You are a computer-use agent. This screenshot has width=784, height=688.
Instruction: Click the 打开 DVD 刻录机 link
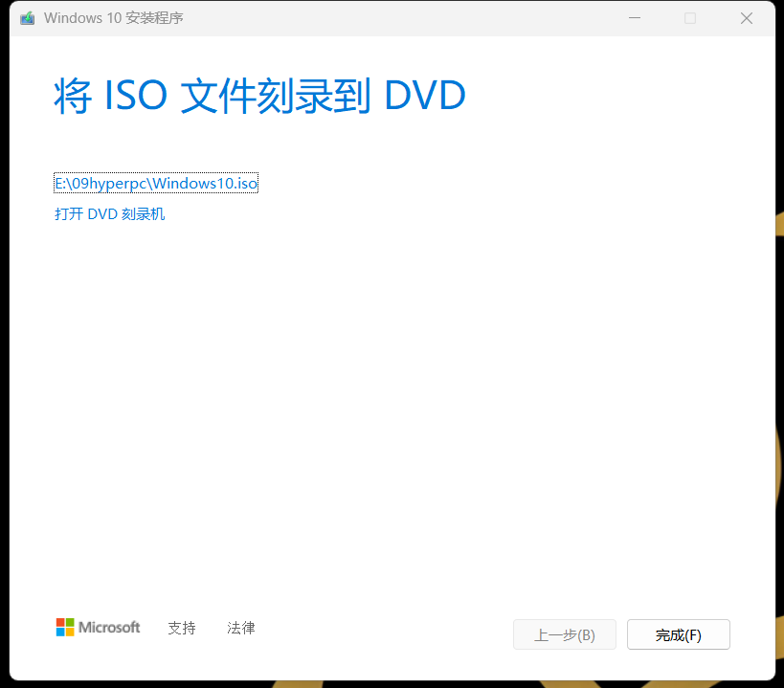click(x=109, y=214)
